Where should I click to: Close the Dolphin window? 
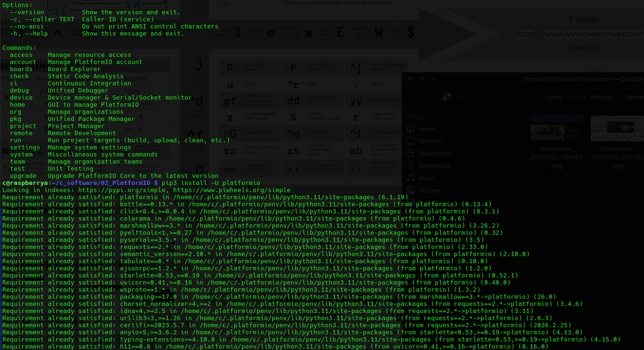(x=410, y=79)
